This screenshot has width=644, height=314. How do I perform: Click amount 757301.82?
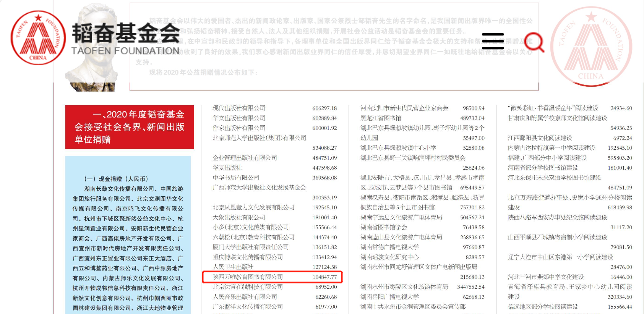(x=472, y=207)
